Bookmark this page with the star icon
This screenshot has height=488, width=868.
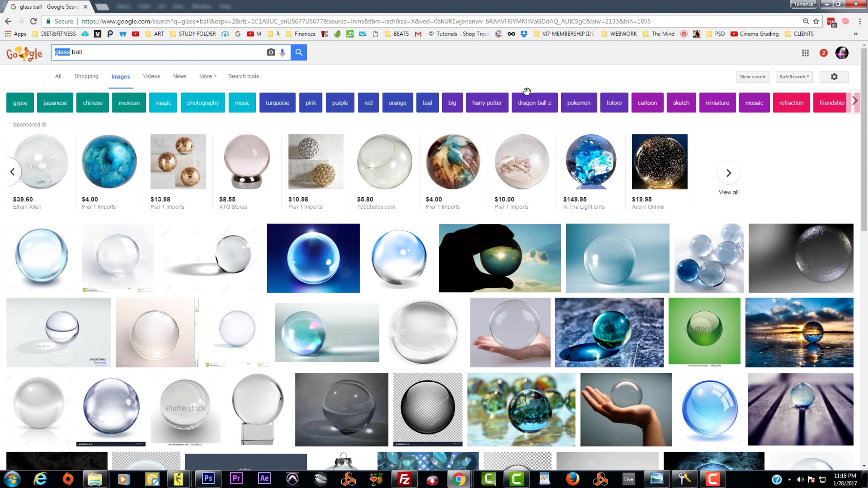(x=816, y=21)
